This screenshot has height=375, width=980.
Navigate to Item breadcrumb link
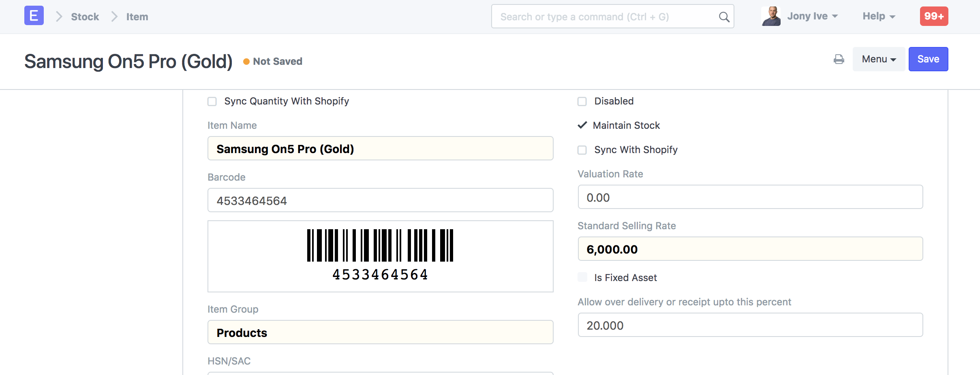[x=137, y=17]
